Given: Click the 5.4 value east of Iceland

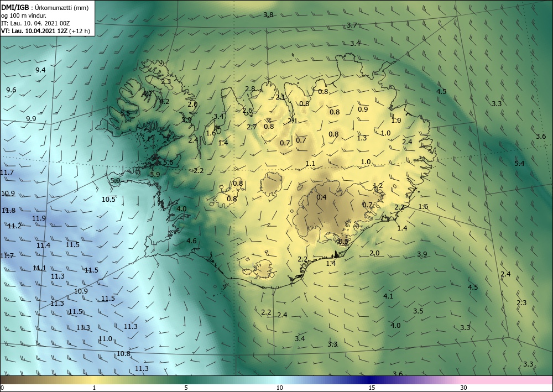Looking at the screenshot, I should click(x=519, y=163).
